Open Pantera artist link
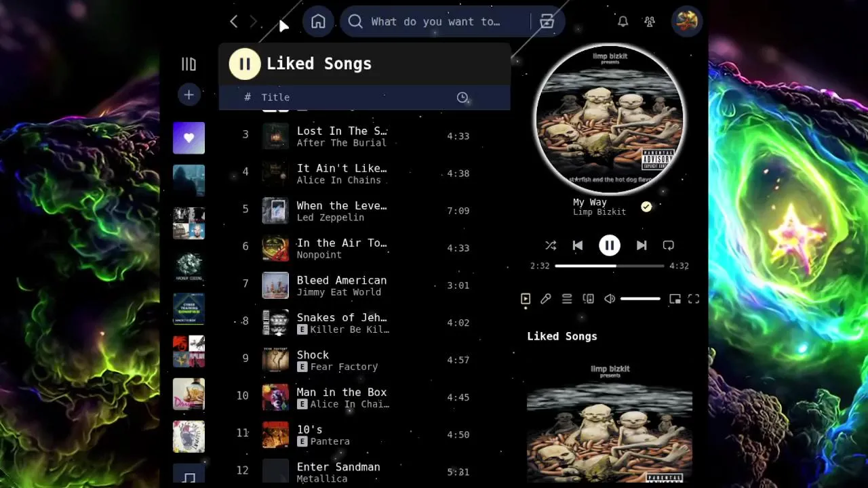Screen dimensions: 868x488 coord(330,441)
